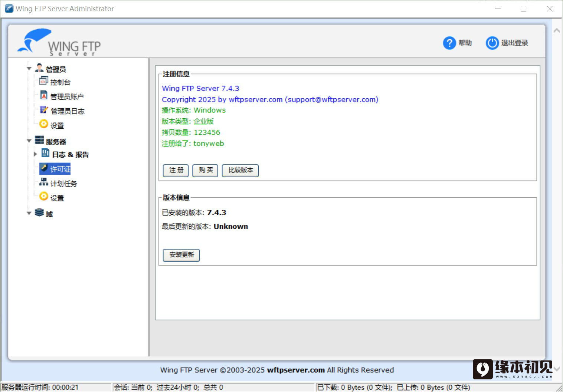Click the 操作系统: Windows line
The image size is (563, 392).
tap(194, 111)
